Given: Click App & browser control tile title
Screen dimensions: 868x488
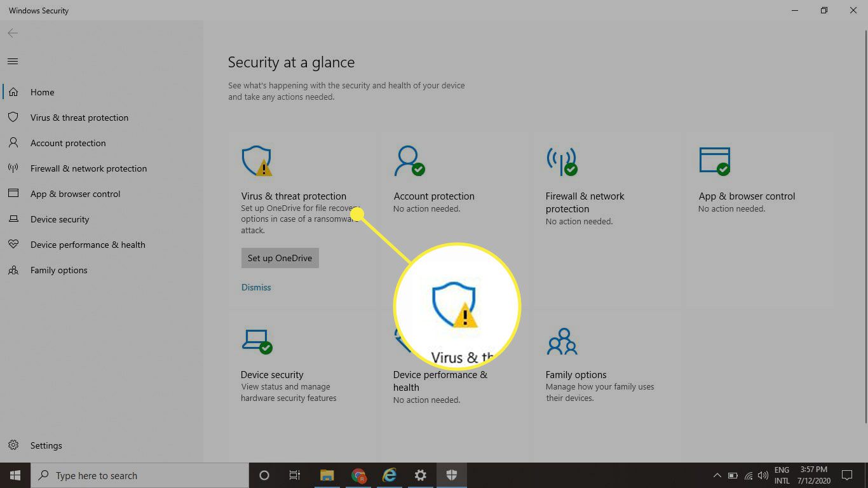Looking at the screenshot, I should point(747,196).
